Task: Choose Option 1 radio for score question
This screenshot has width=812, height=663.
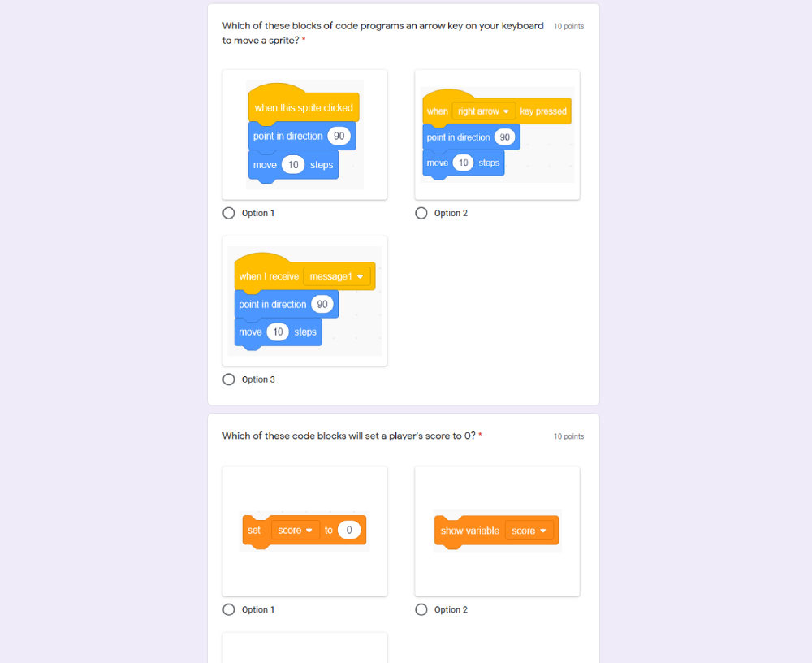Action: click(229, 609)
